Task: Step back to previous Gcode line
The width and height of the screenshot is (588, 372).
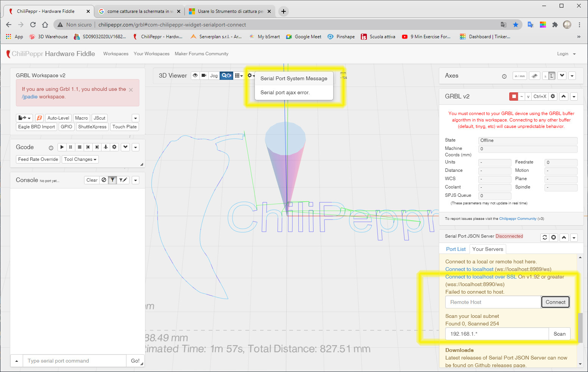Action: [88, 147]
